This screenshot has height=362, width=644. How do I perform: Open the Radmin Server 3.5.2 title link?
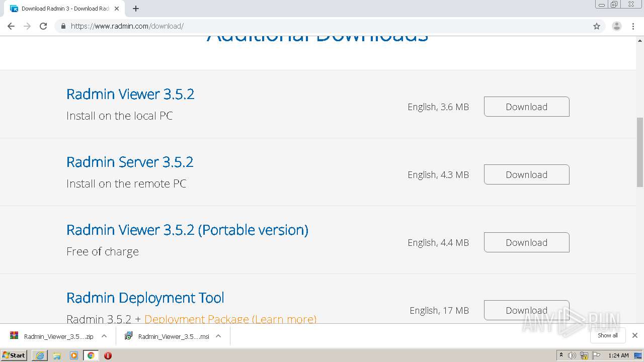pos(130,162)
